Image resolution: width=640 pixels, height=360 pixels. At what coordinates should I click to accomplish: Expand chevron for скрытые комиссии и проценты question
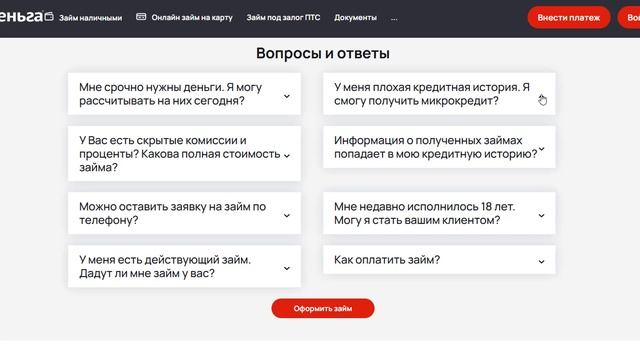287,156
